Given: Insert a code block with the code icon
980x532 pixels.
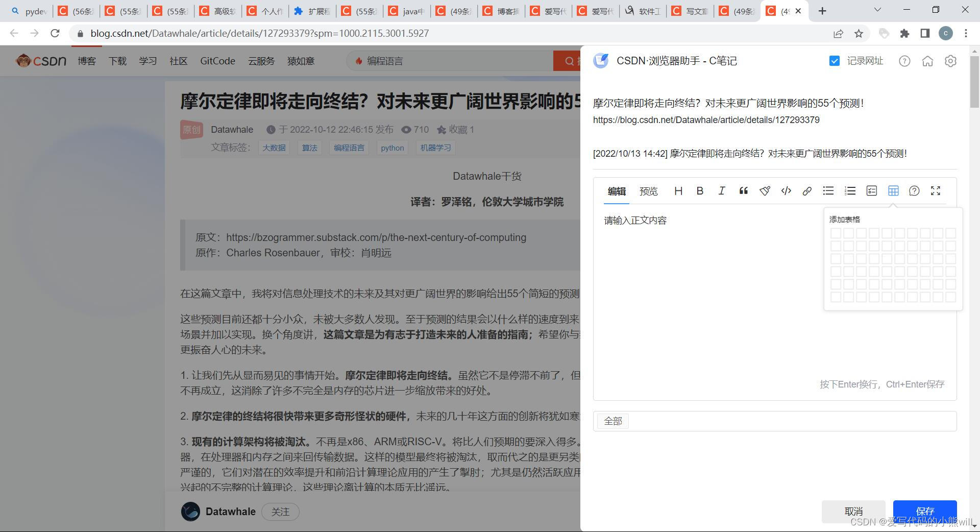Looking at the screenshot, I should click(x=786, y=191).
